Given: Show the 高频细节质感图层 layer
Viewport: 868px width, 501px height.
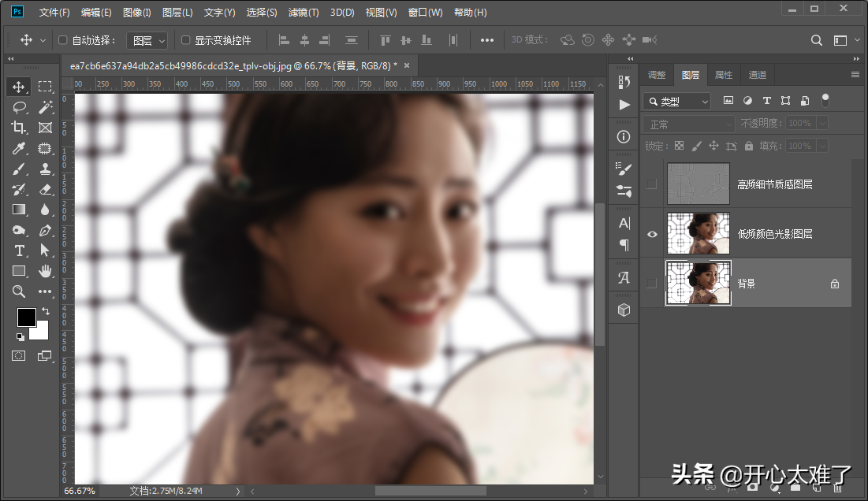Looking at the screenshot, I should pyautogui.click(x=652, y=184).
